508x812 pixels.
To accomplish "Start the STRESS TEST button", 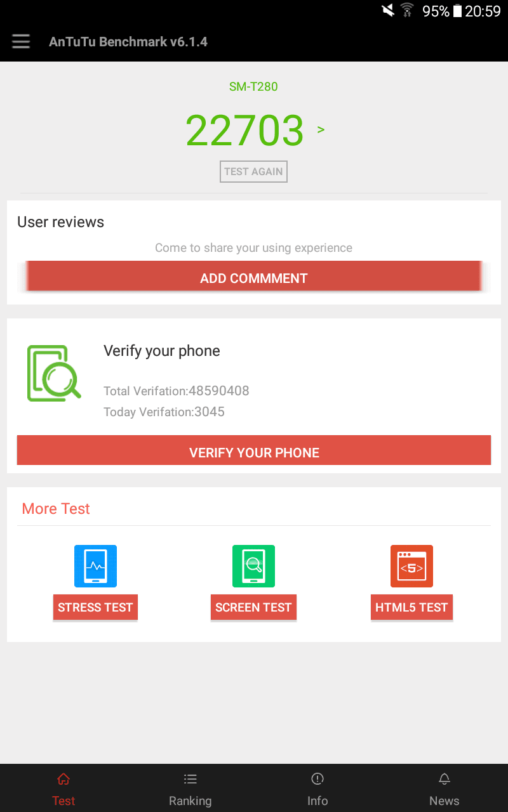I will tap(95, 607).
